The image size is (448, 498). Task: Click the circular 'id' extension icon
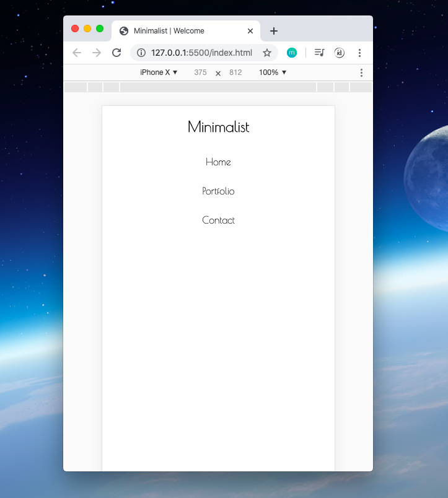(x=340, y=53)
